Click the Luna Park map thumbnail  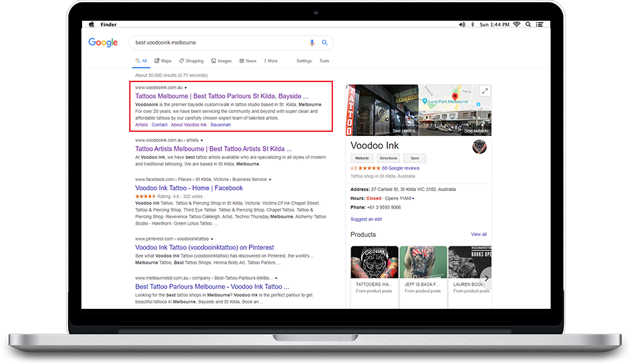pyautogui.click(x=455, y=98)
